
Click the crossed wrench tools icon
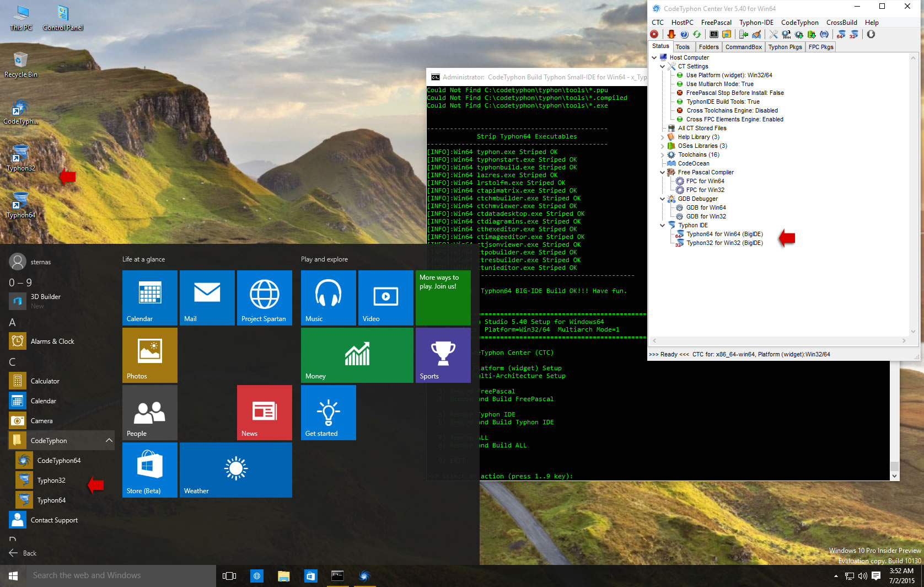(x=773, y=34)
